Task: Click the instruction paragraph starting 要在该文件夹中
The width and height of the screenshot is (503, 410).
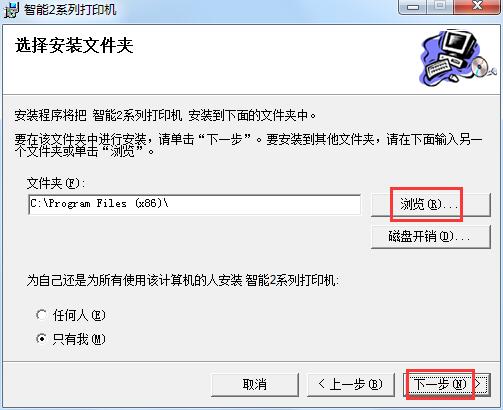Action: [248, 145]
